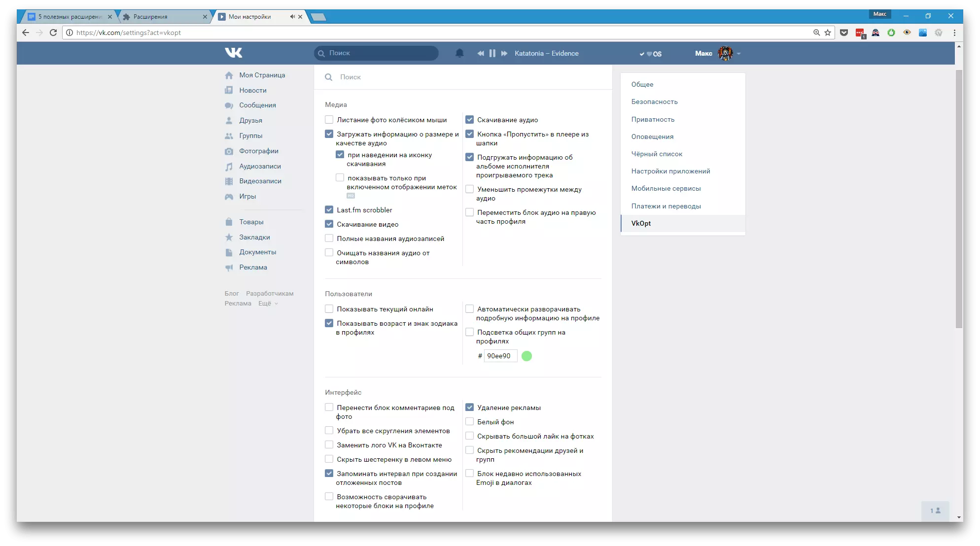
Task: Open the Pocket extension icon
Action: tap(844, 33)
